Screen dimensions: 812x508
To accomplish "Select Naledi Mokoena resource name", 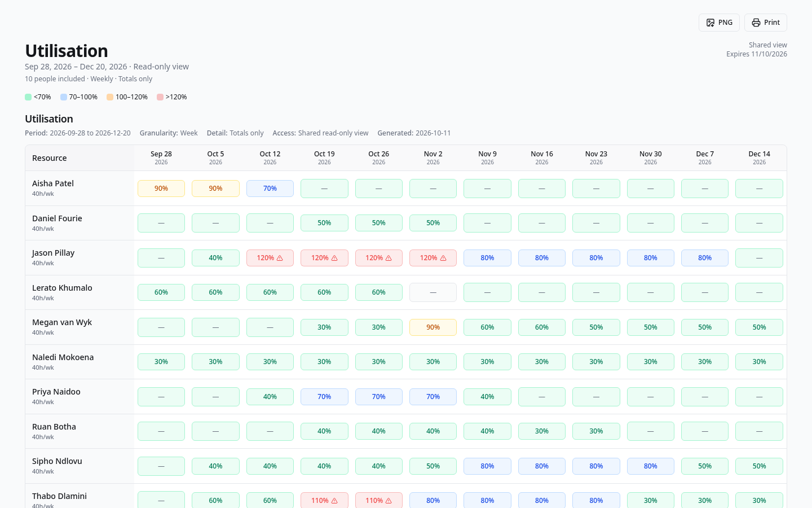I will [63, 357].
